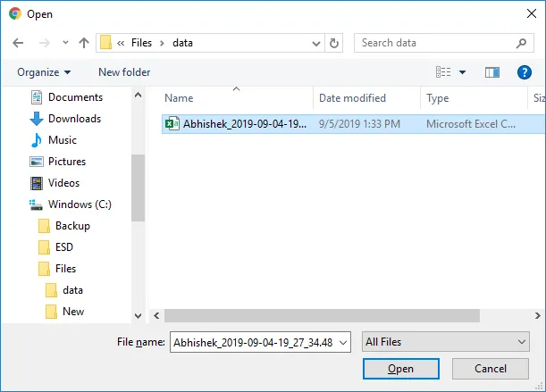Create a New folder
546x392 pixels.
coord(124,72)
